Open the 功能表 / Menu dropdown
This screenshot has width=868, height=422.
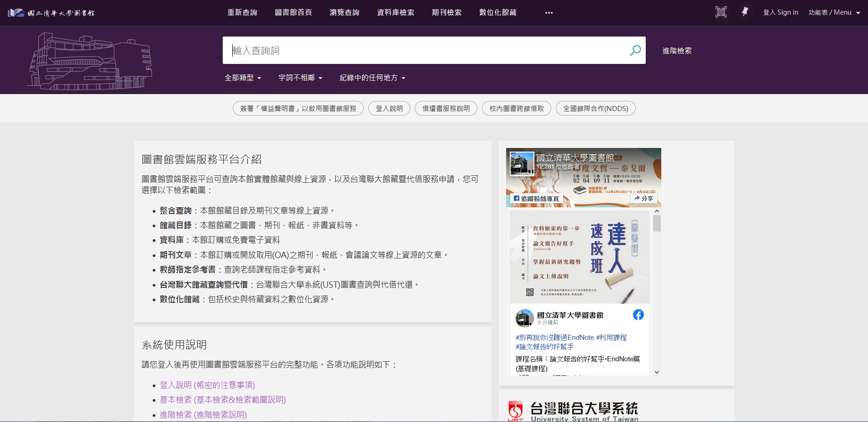[x=834, y=12]
